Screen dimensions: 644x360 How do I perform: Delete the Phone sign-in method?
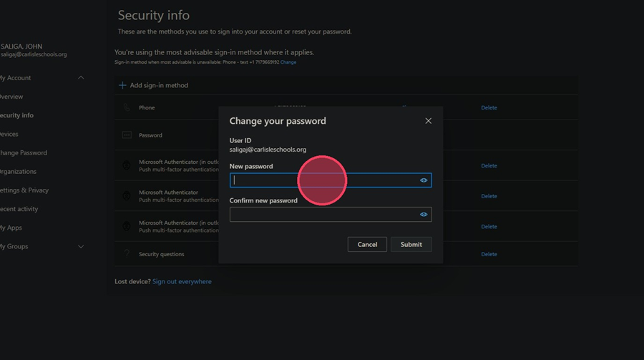pos(489,107)
